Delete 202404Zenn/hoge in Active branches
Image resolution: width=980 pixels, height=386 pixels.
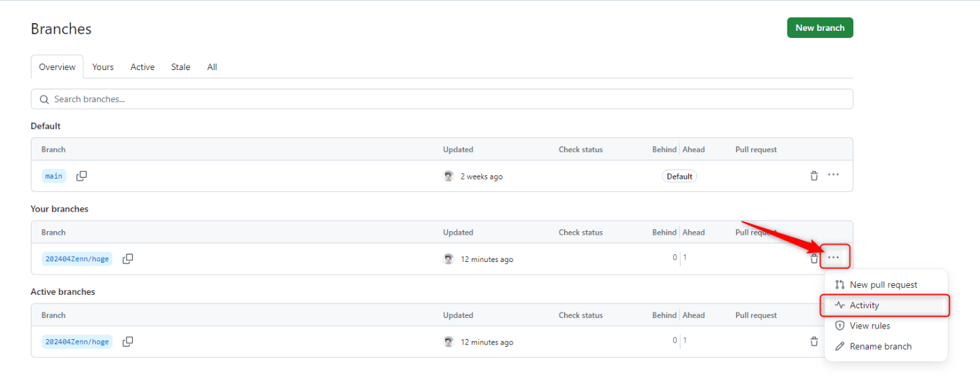(x=813, y=341)
